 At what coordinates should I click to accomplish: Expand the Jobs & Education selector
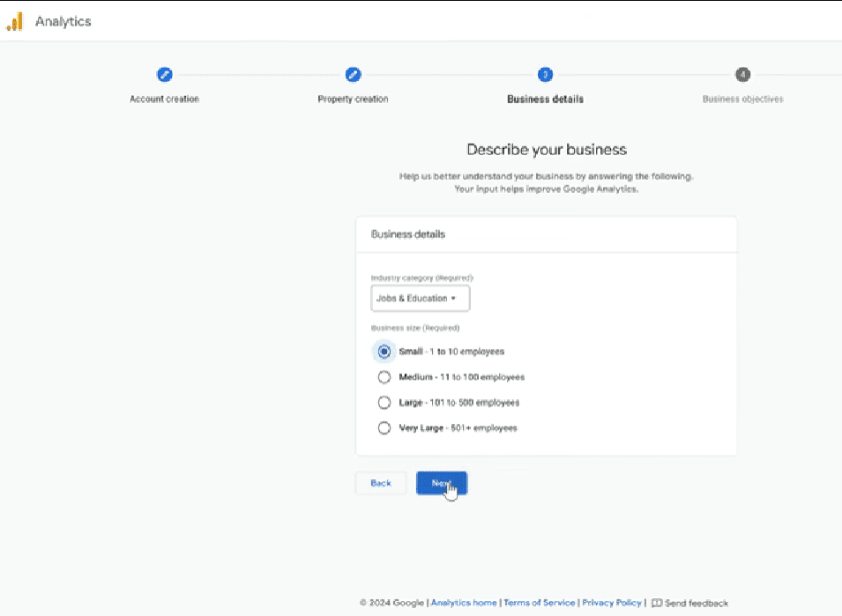coord(420,298)
